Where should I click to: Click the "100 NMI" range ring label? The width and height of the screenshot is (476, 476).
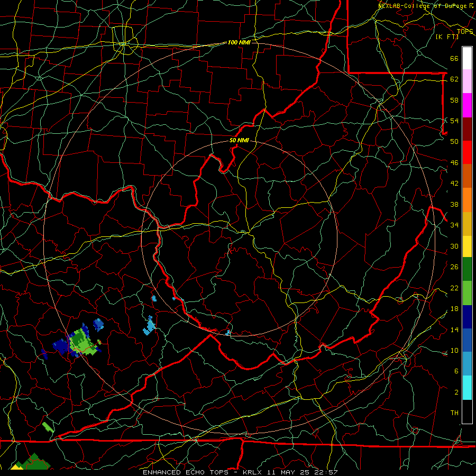(x=239, y=42)
